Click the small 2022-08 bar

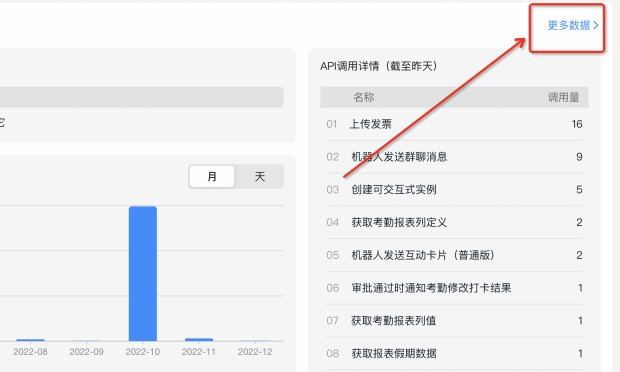click(30, 340)
